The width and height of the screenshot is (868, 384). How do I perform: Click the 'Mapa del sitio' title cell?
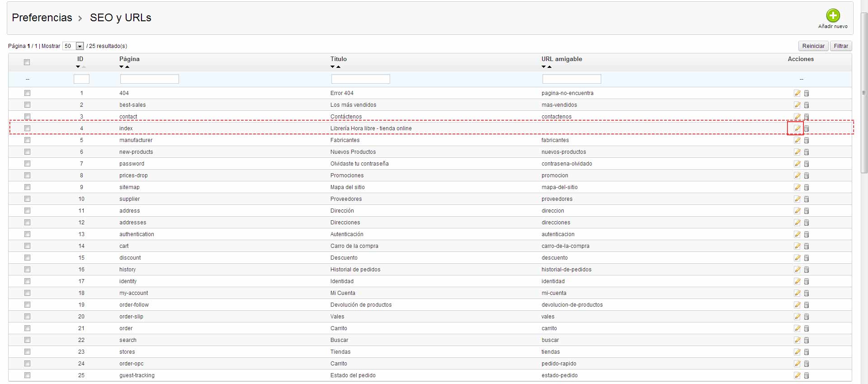pos(348,187)
